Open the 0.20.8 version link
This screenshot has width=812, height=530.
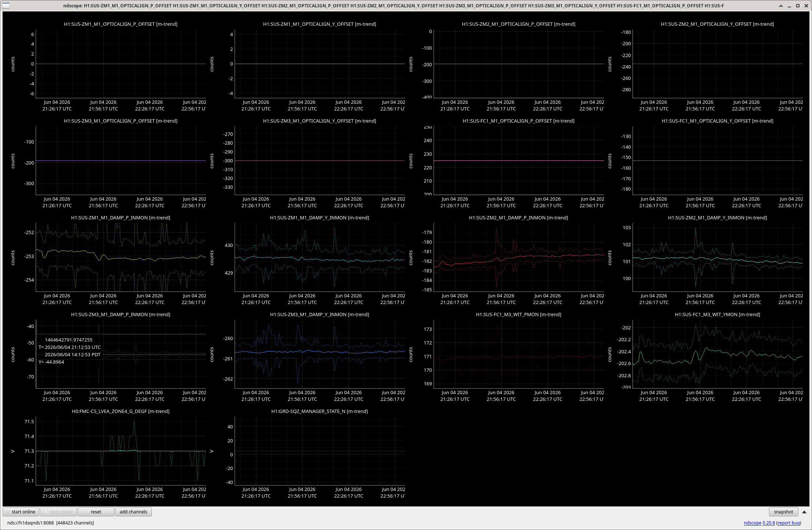[769, 523]
